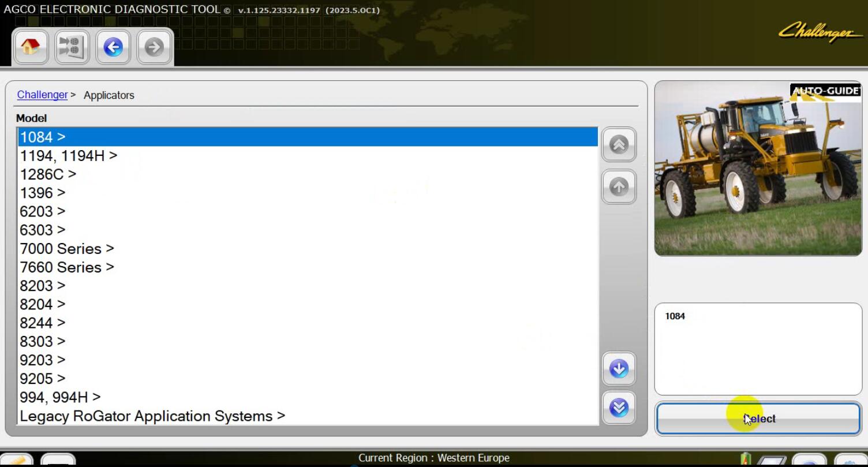Open the 7000 Series entry

click(x=308, y=248)
